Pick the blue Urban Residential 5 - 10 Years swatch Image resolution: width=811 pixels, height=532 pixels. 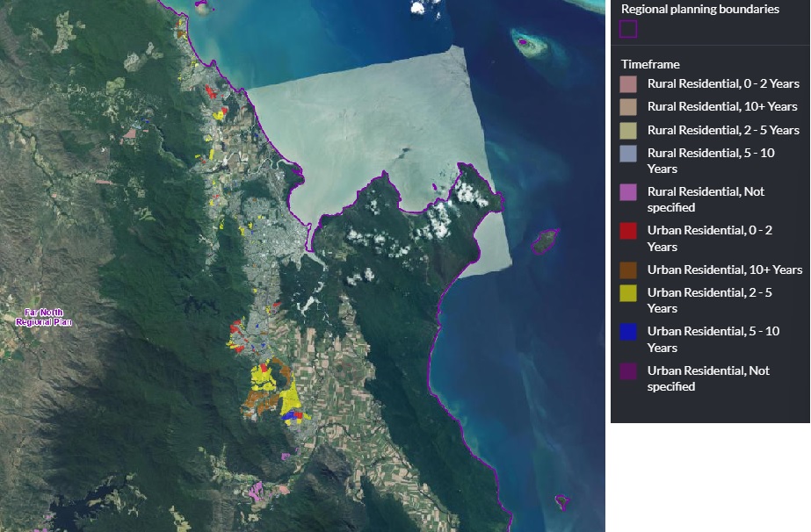point(628,332)
